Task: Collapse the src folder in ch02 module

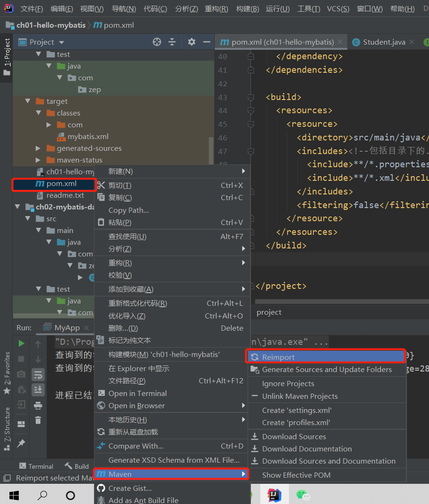Action: [28, 218]
